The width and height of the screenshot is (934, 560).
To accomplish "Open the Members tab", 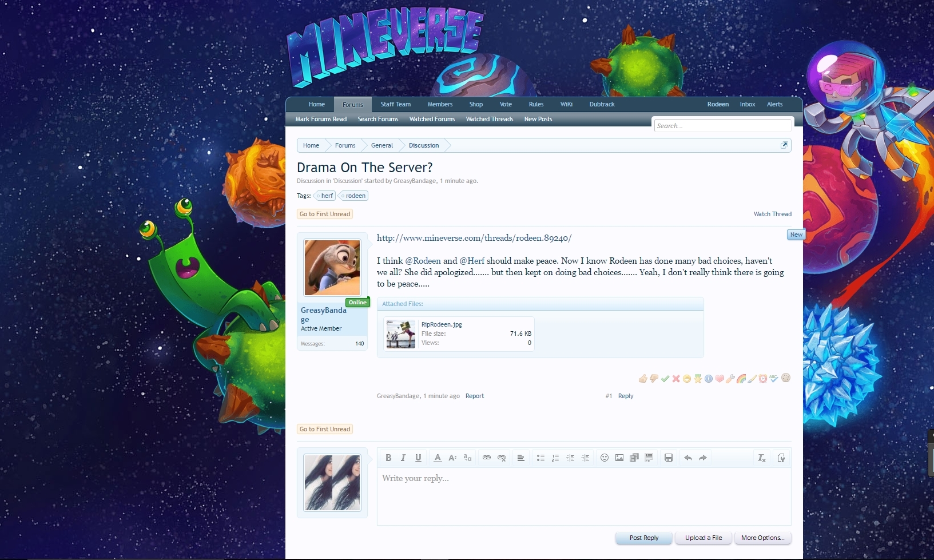I will click(440, 104).
